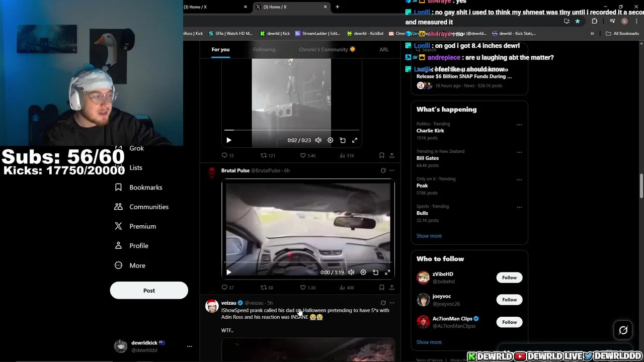
Task: Switch to For you tab
Action: pyautogui.click(x=220, y=49)
